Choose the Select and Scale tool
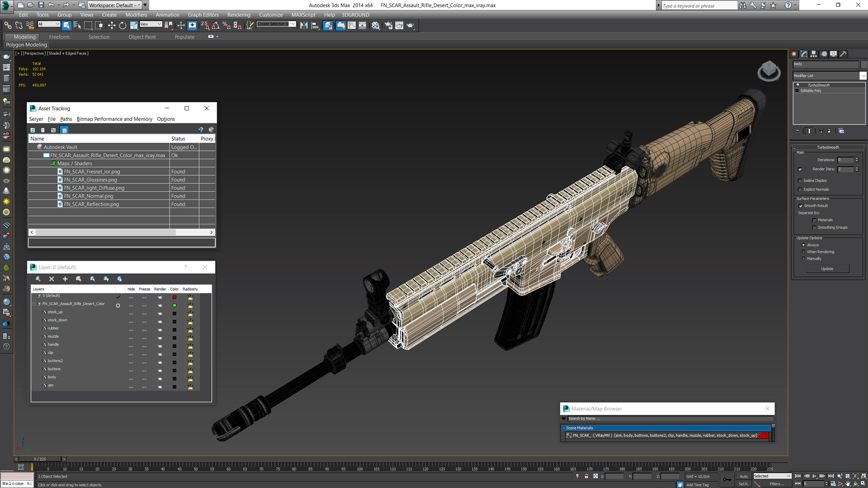Viewport: 868px width, 488px height. 133,25
